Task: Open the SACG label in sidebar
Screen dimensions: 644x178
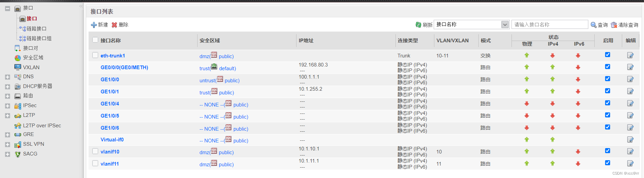Action: (30, 154)
